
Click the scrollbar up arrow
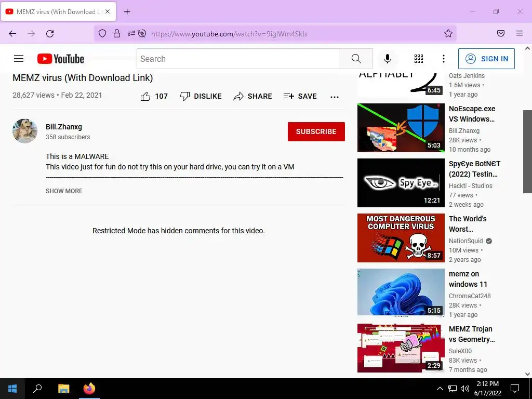(x=527, y=48)
